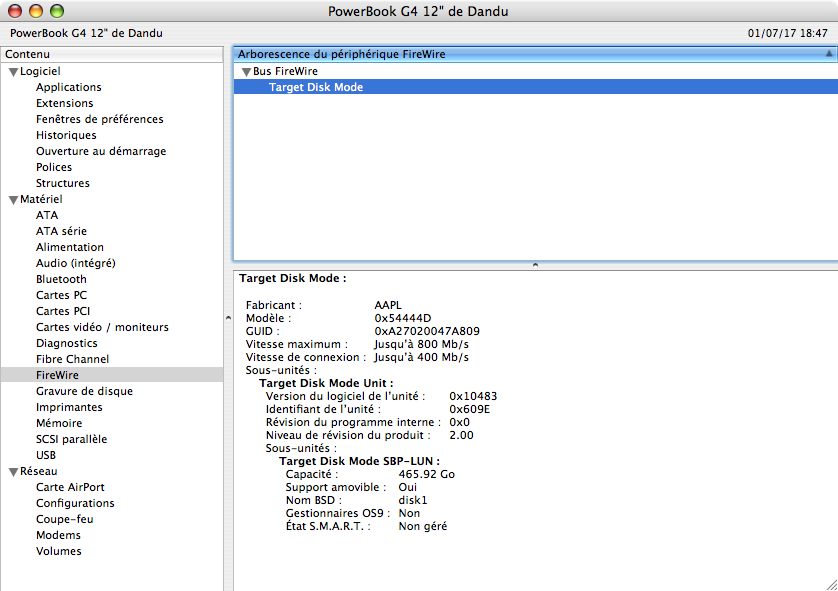Click the window resize grip corner
The width and height of the screenshot is (838, 591).
832,585
